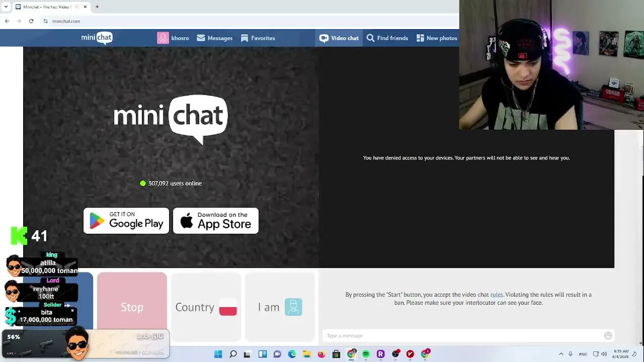Open Task View on the taskbar

pos(247,354)
